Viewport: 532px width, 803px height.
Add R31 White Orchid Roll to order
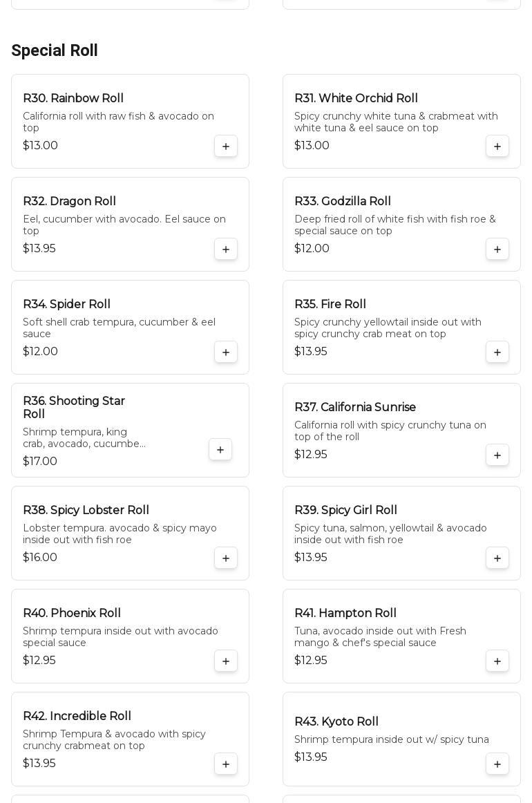point(497,147)
